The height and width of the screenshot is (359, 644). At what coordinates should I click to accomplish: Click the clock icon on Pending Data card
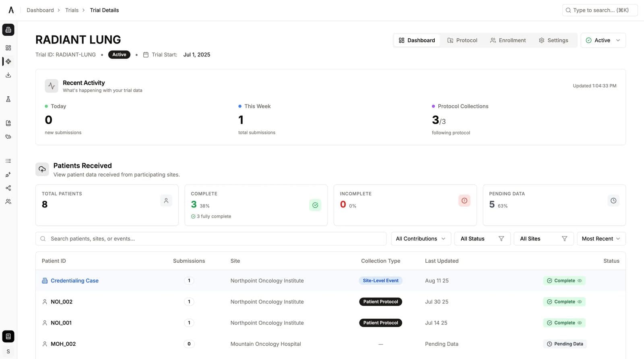click(613, 201)
